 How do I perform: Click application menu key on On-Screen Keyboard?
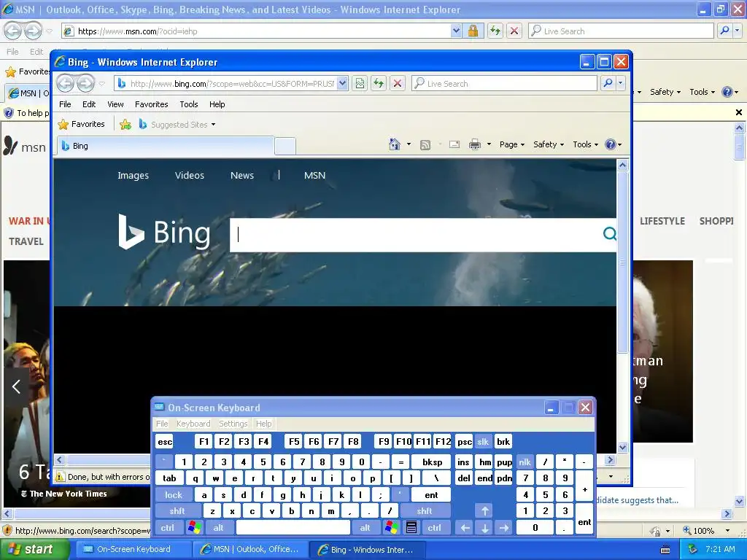click(411, 528)
